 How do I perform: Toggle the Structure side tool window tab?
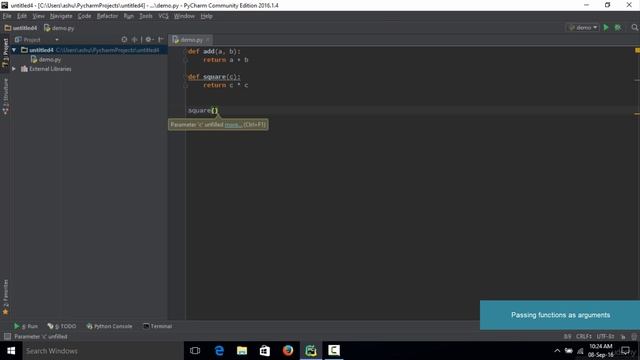tap(5, 96)
